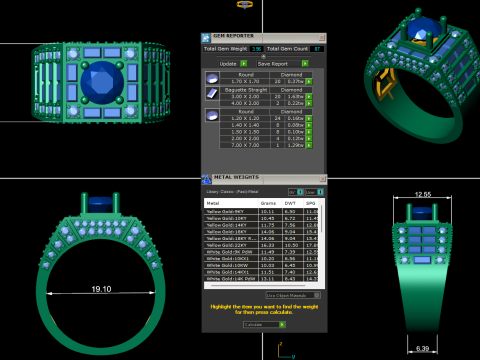Select the Yellow Gold:18KY R... row
Viewport: 480px width, 360px height.
(261, 238)
